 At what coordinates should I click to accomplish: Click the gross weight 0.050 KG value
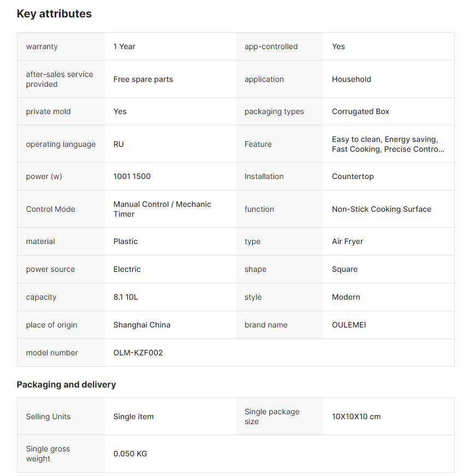(x=130, y=454)
